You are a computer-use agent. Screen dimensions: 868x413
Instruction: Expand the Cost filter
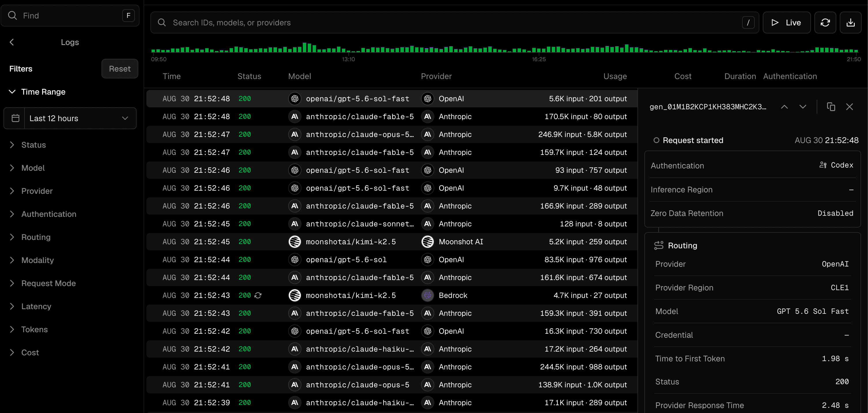tap(24, 353)
